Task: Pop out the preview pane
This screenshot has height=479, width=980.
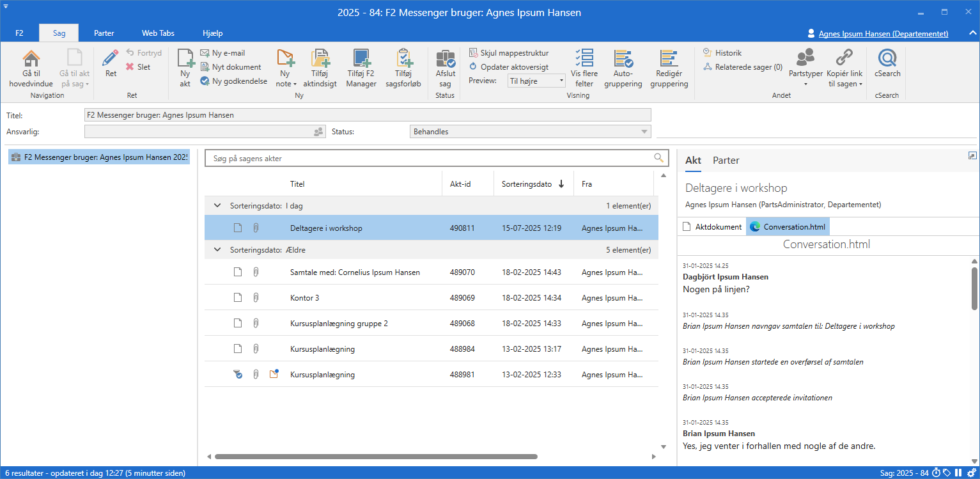Action: point(972,155)
